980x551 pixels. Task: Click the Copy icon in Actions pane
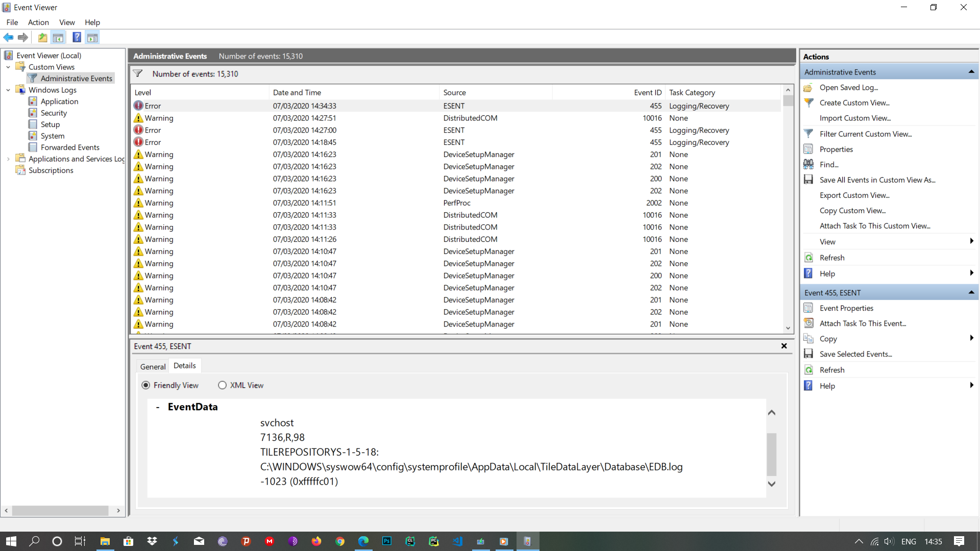pyautogui.click(x=808, y=338)
